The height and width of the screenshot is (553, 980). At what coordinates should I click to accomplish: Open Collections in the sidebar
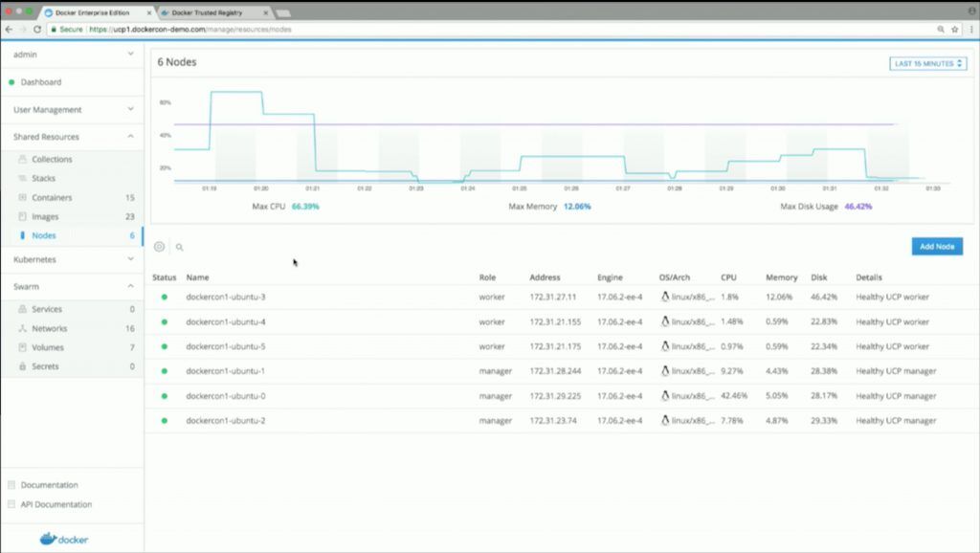point(52,160)
